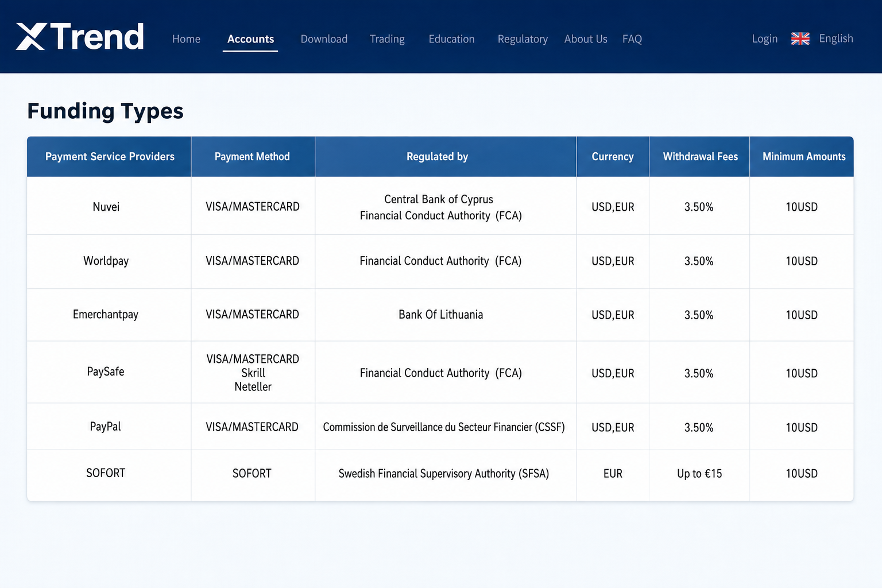Click the Minimum Amounts column header
The image size is (882, 588).
point(802,156)
